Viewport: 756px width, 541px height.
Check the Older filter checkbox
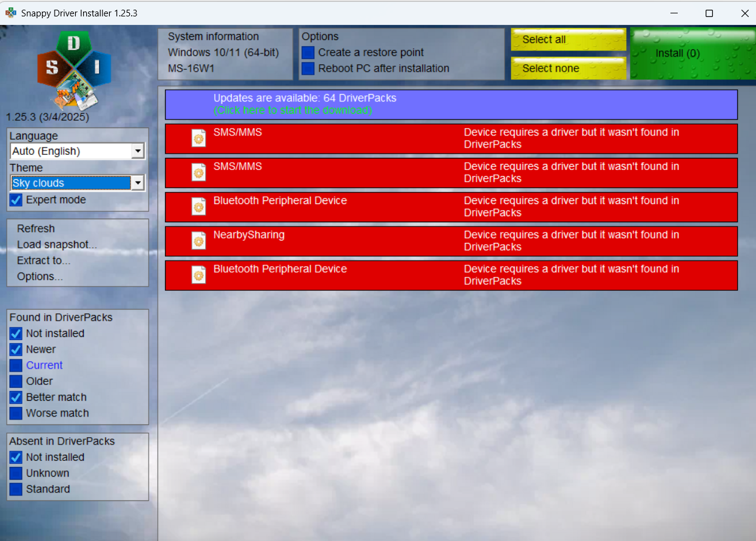click(x=16, y=381)
